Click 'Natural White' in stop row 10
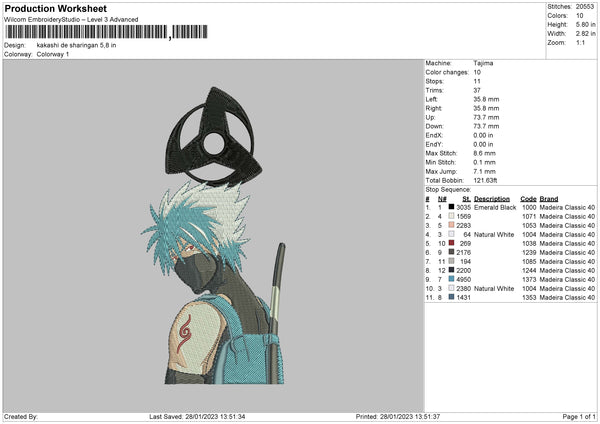 click(494, 289)
